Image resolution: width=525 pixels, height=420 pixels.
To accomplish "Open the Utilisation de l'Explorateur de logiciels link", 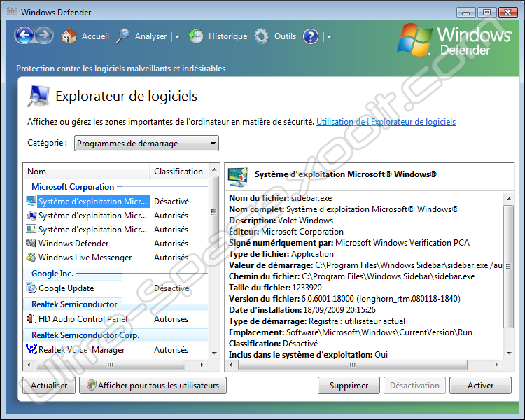I will (x=386, y=122).
